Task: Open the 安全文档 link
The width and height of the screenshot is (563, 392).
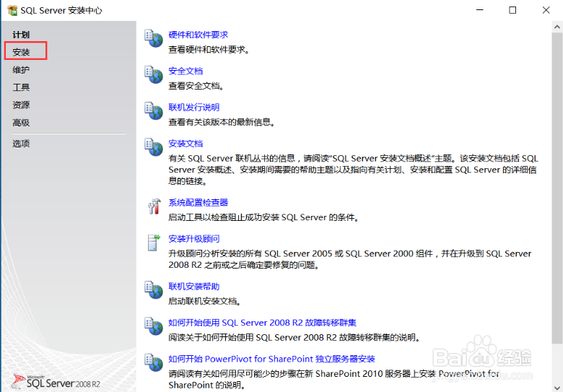Action: (x=186, y=71)
